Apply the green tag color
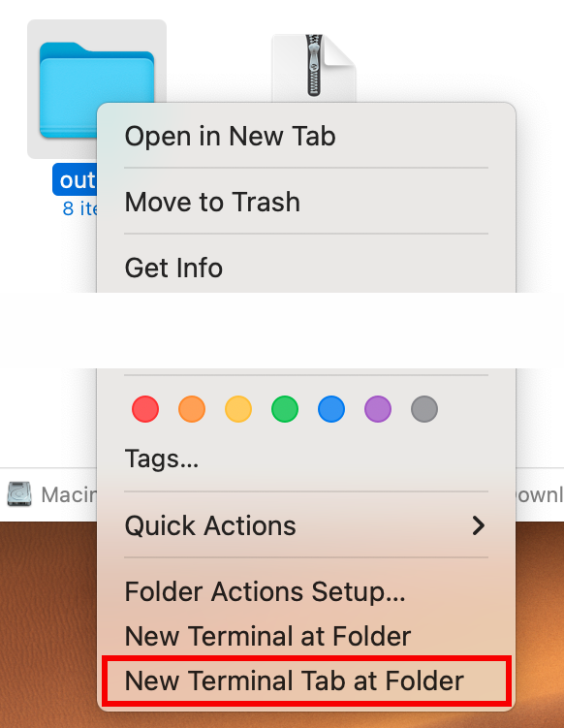Image resolution: width=564 pixels, height=728 pixels. coord(285,409)
